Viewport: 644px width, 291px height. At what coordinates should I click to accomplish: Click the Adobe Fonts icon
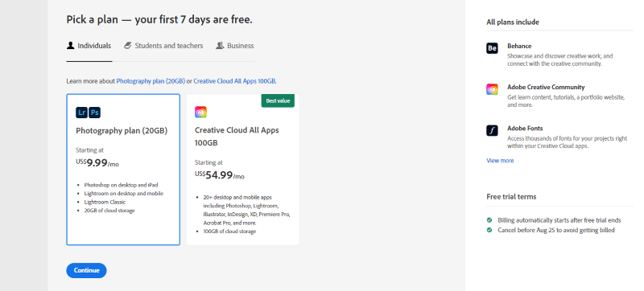(492, 130)
